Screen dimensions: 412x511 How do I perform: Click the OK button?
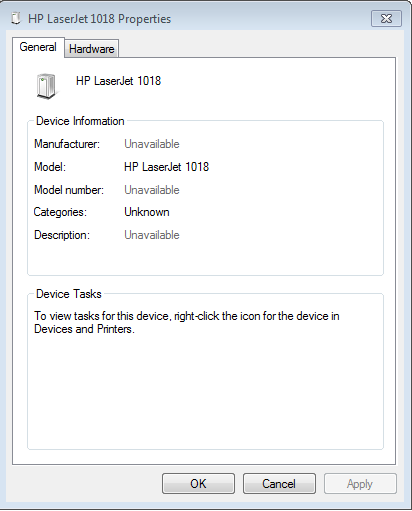point(198,483)
